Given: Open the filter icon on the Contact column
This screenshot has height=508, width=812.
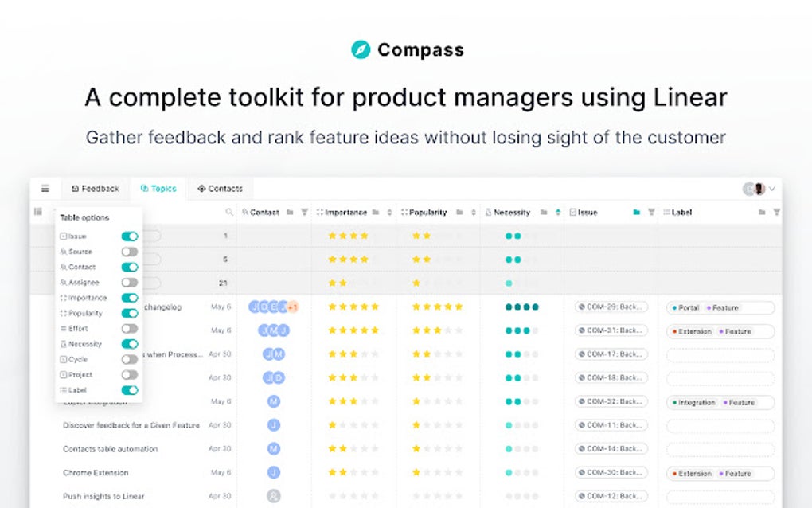Looking at the screenshot, I should click(x=306, y=213).
